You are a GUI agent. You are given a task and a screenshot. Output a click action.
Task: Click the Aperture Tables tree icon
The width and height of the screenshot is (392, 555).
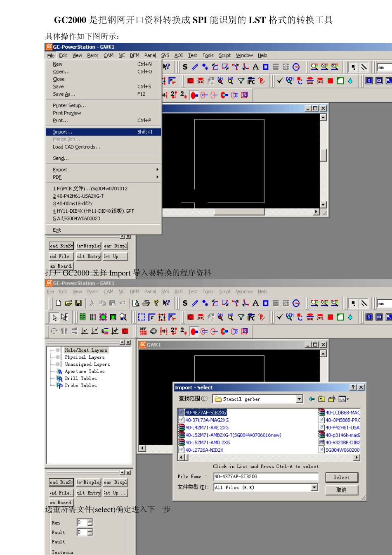pyautogui.click(x=60, y=372)
